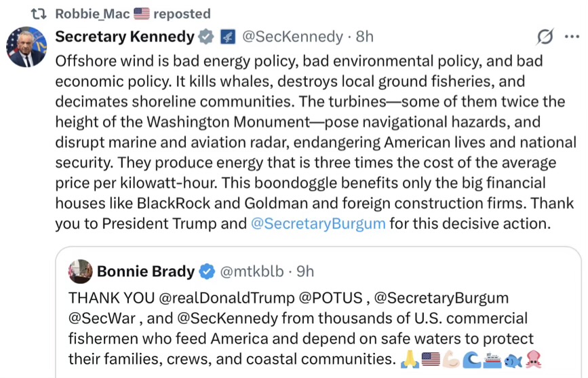This screenshot has width=588, height=378.
Task: Click the government affiliation badge beside Kennedy
Action: pyautogui.click(x=227, y=37)
